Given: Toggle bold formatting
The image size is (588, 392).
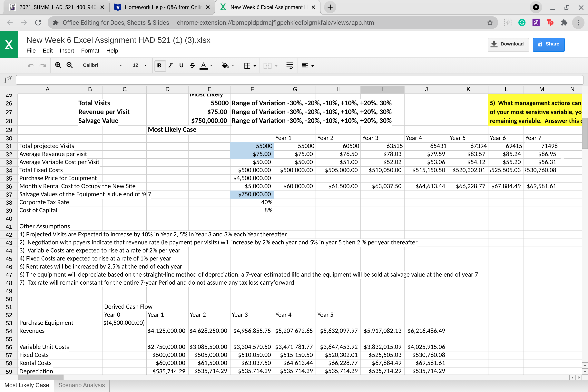Looking at the screenshot, I should pyautogui.click(x=160, y=65).
